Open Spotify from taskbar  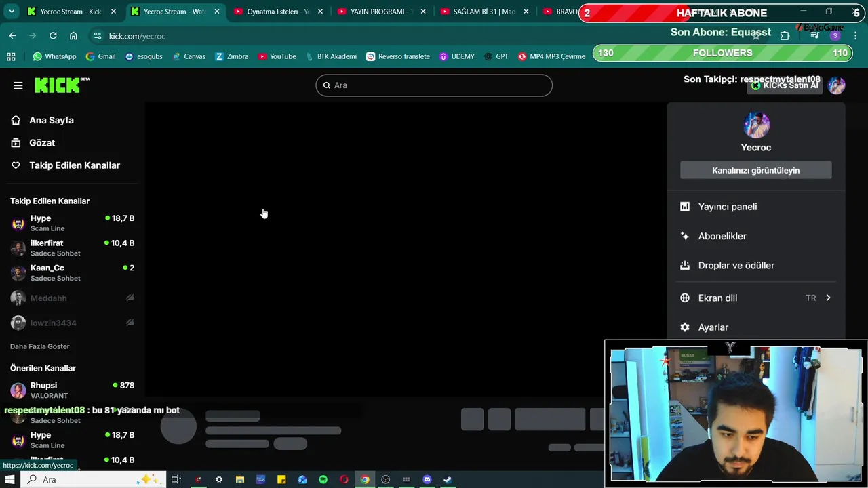tap(323, 480)
